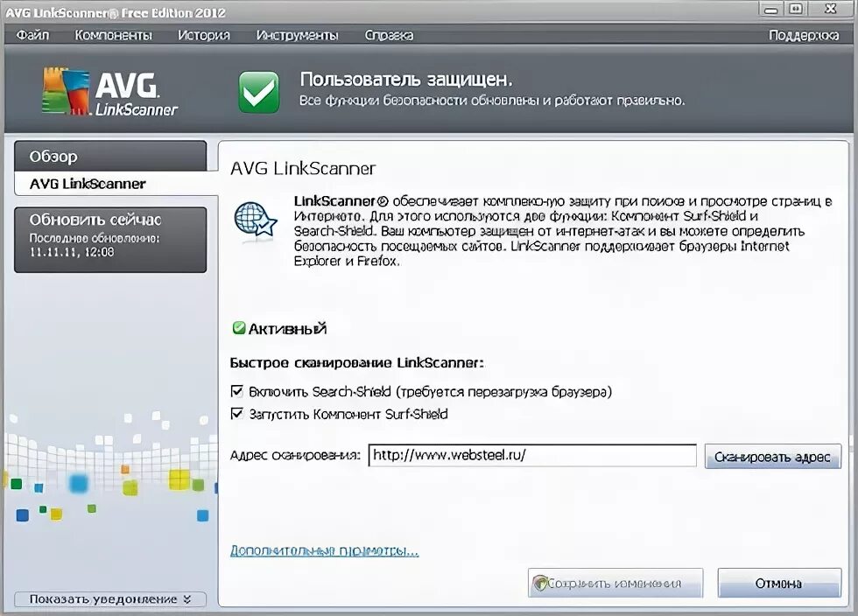Click 'Последнее обновление: 11.11.11, 12:08' text

click(x=95, y=245)
